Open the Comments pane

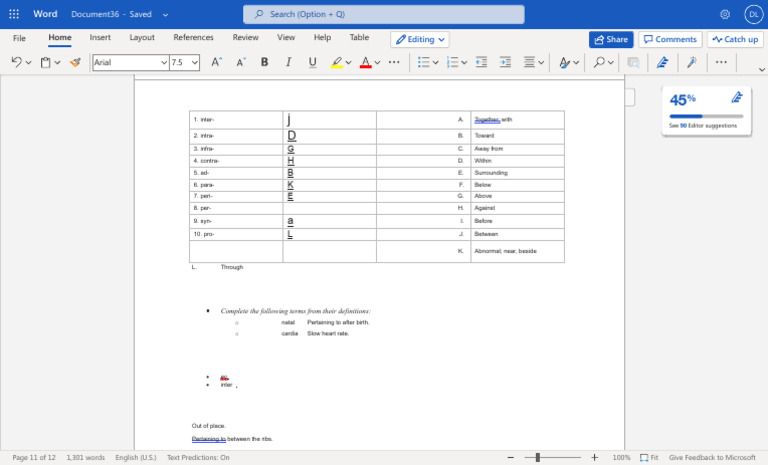point(670,39)
